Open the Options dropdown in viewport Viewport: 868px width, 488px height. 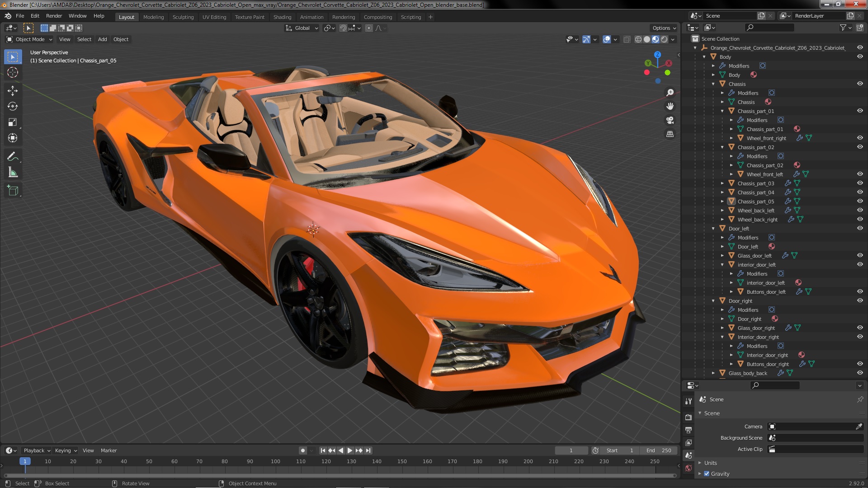pos(664,28)
